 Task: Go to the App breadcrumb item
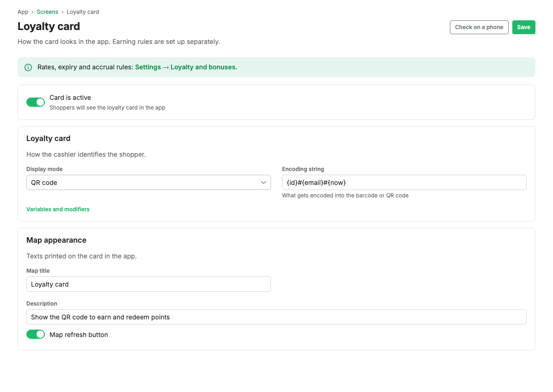[x=23, y=12]
